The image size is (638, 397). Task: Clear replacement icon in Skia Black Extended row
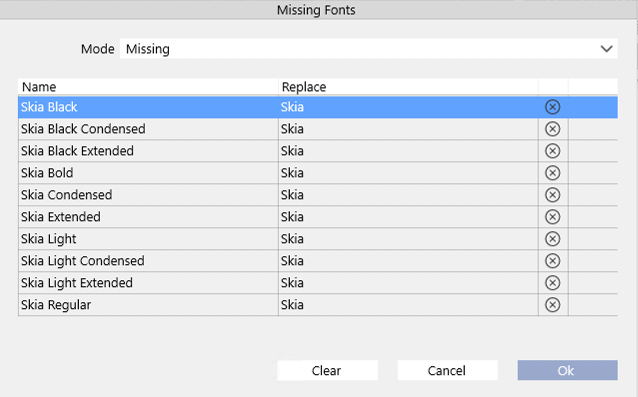click(552, 151)
